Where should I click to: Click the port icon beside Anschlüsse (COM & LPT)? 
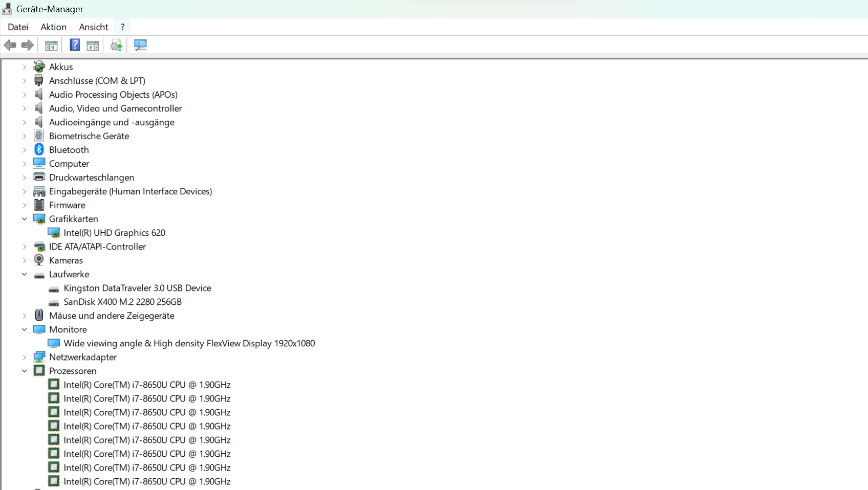pyautogui.click(x=39, y=80)
